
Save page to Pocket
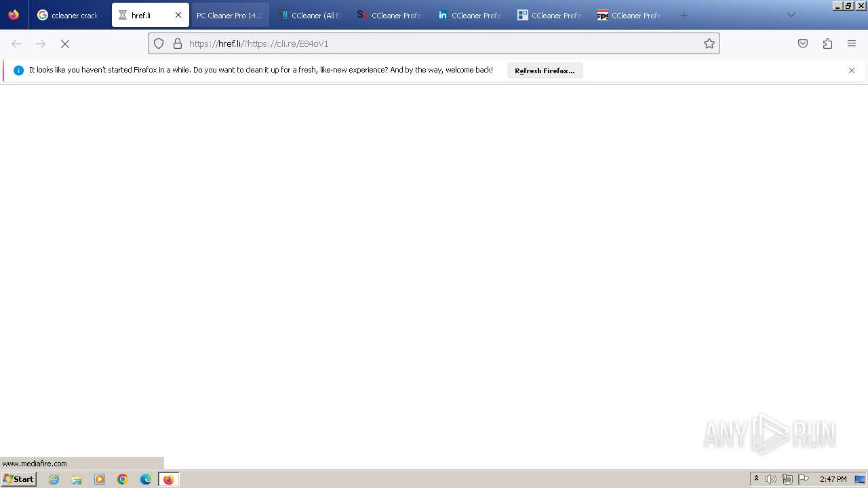[803, 43]
